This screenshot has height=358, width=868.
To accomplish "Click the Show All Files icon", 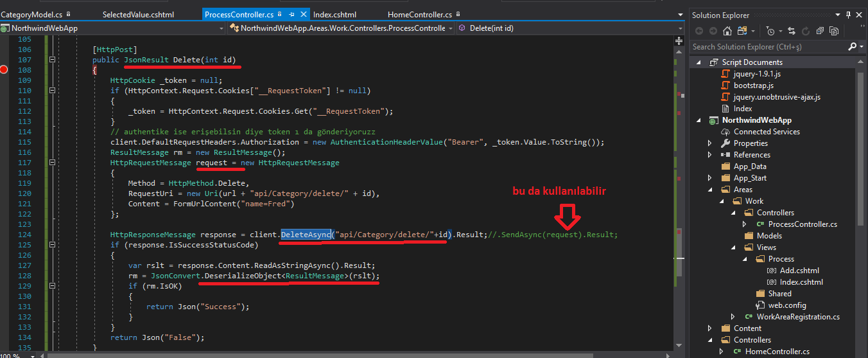I will [834, 31].
